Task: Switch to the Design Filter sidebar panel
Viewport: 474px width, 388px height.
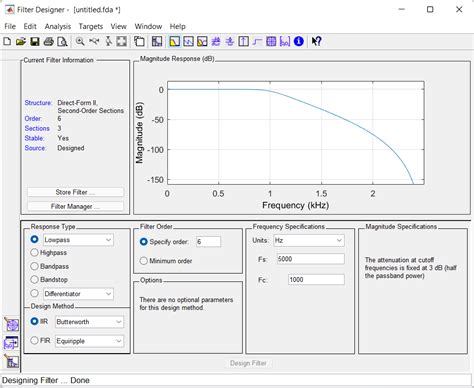Action: coord(12,362)
